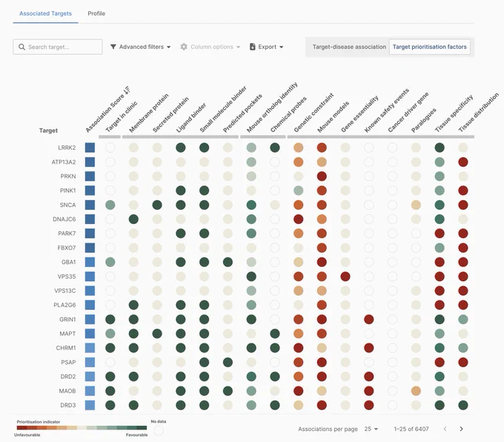Click MAPT Chemical probes green dot
504x442 pixels.
[275, 334]
